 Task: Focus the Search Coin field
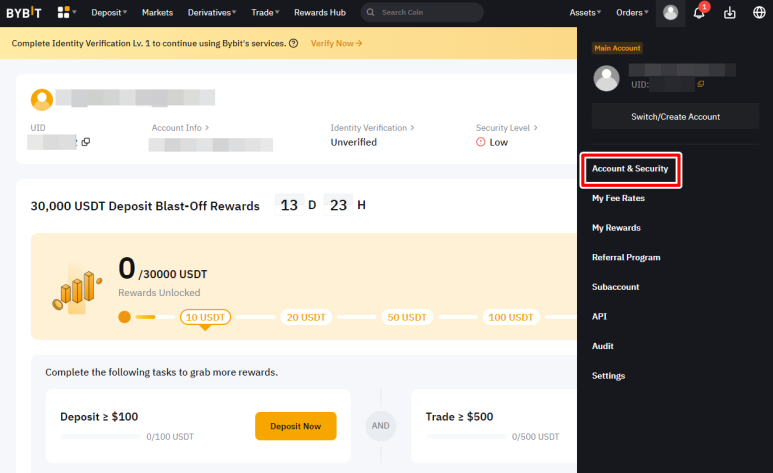(422, 12)
